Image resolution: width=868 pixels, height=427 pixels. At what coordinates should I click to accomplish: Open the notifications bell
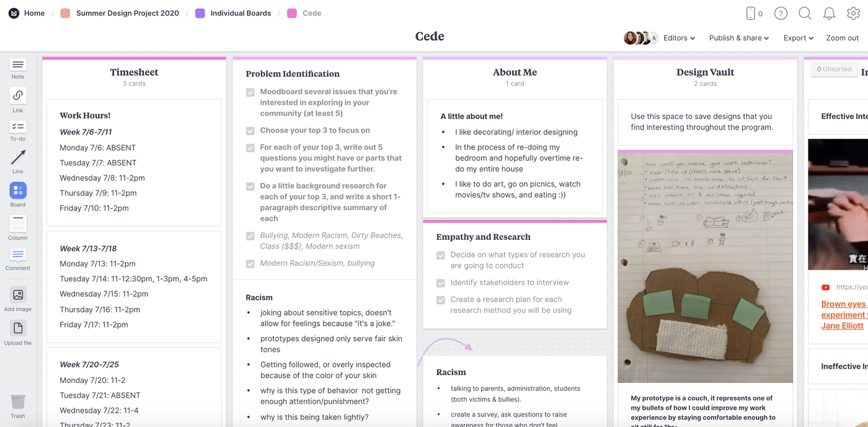829,13
